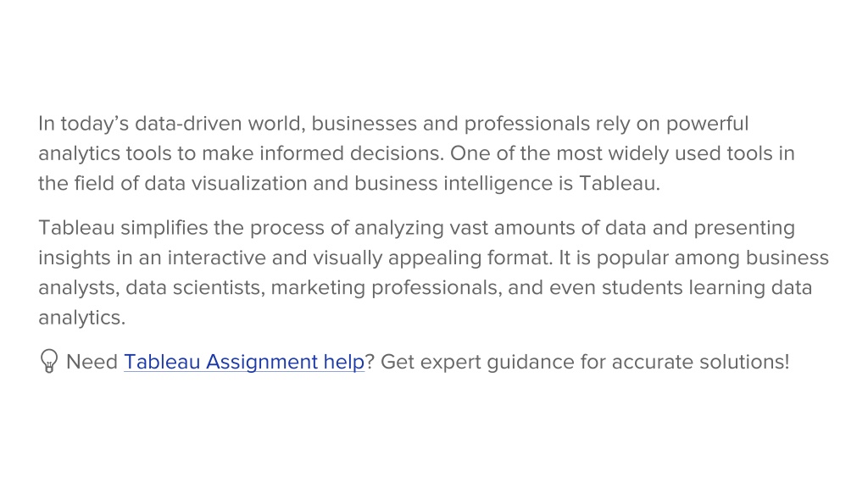The height and width of the screenshot is (488, 868).
Task: Open the Tableau Assignment help link
Action: coord(244,362)
